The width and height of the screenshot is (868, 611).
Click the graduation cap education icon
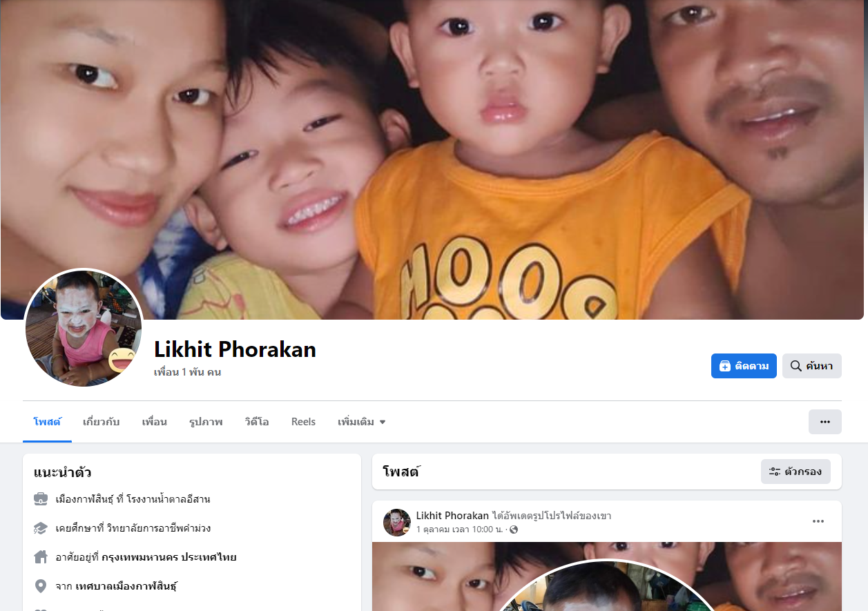click(x=41, y=528)
